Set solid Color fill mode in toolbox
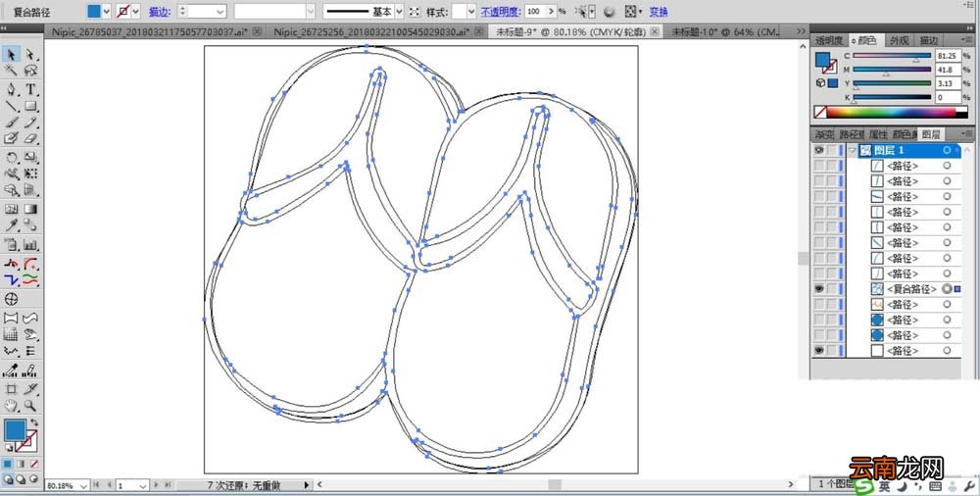Screen dimensions: 980x496 pos(8,464)
